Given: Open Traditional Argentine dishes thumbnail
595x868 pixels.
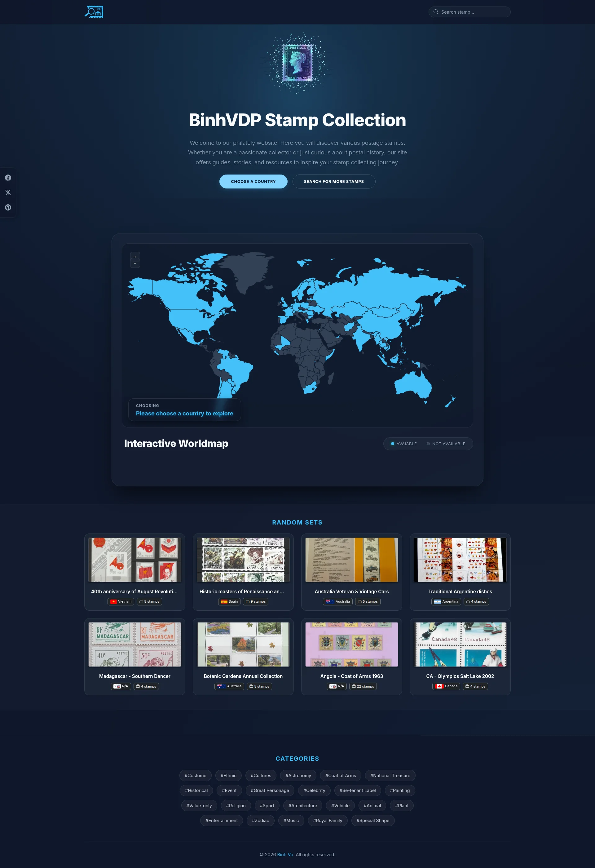Looking at the screenshot, I should [460, 560].
